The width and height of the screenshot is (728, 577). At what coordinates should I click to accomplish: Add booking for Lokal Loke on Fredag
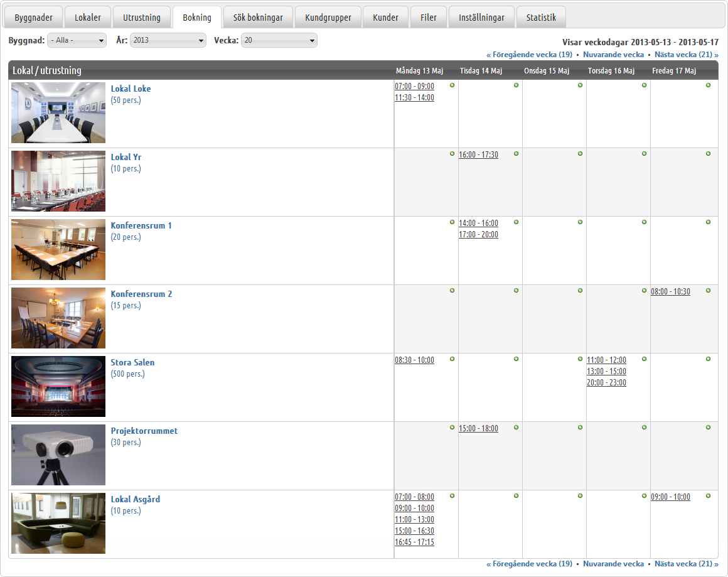coord(709,85)
